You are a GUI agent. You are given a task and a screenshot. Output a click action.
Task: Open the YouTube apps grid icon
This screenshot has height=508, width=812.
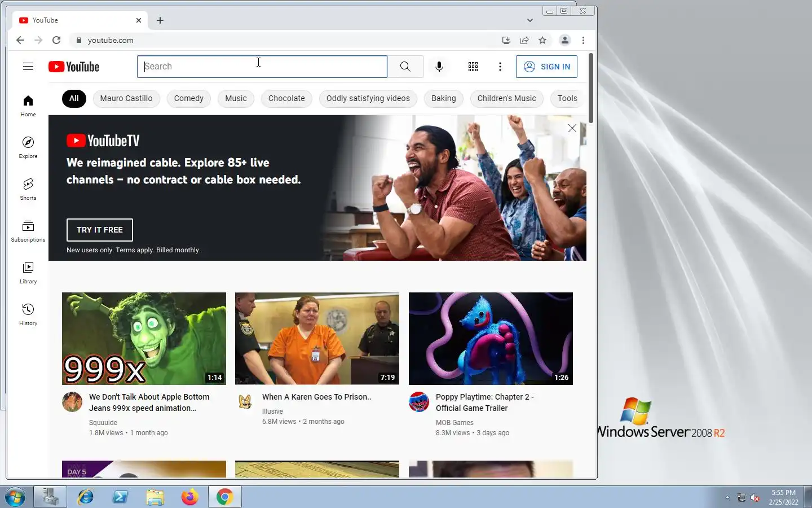coord(473,67)
